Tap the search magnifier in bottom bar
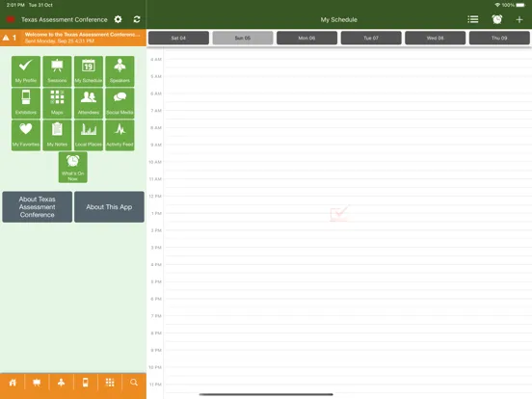 134,383
